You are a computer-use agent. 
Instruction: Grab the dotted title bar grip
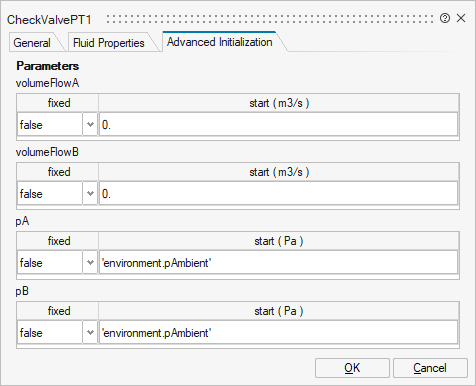(270, 19)
